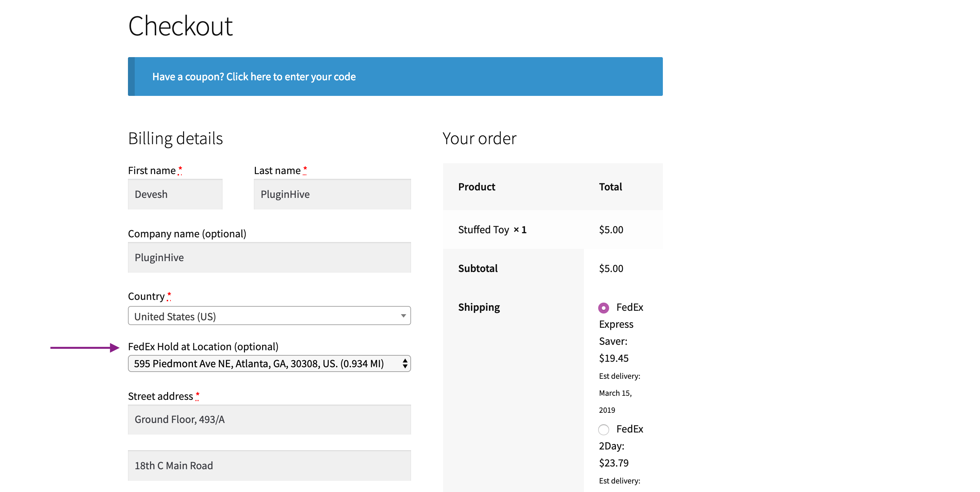Select the FedEx 2Day shipping option

point(603,430)
